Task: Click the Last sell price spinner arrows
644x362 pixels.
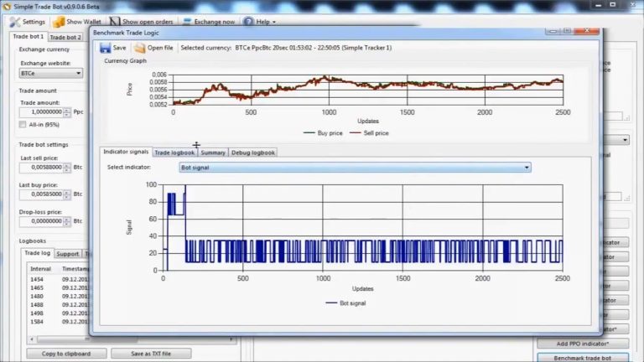Action: pos(67,168)
